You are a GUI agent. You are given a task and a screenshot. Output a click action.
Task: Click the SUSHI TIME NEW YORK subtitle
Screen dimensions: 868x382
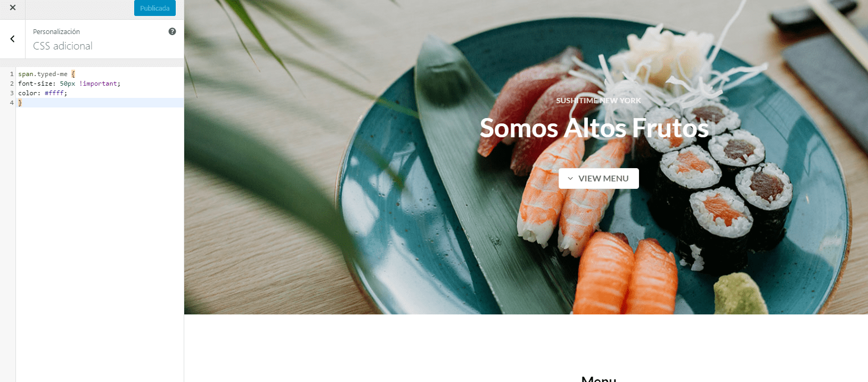[599, 101]
